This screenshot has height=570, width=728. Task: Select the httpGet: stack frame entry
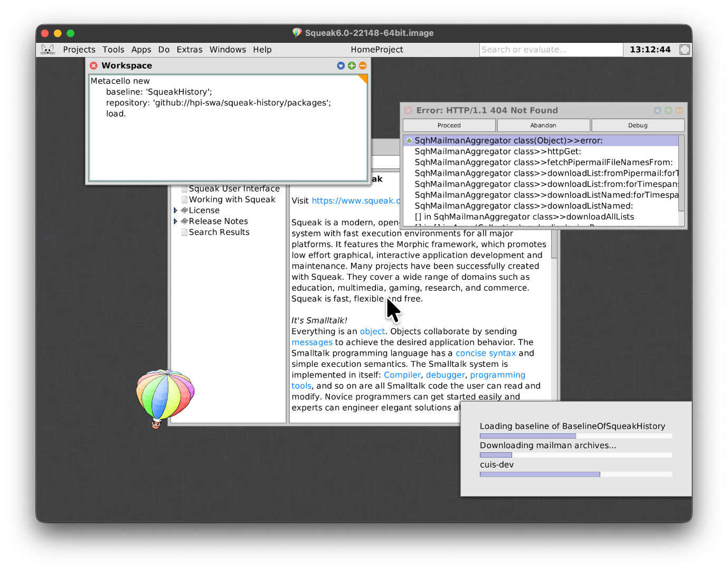point(497,151)
